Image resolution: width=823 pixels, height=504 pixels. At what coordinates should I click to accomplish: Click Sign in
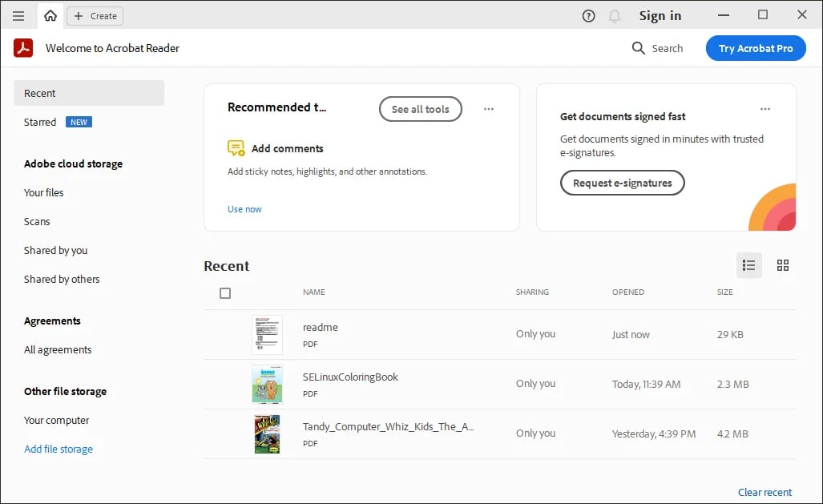point(660,16)
